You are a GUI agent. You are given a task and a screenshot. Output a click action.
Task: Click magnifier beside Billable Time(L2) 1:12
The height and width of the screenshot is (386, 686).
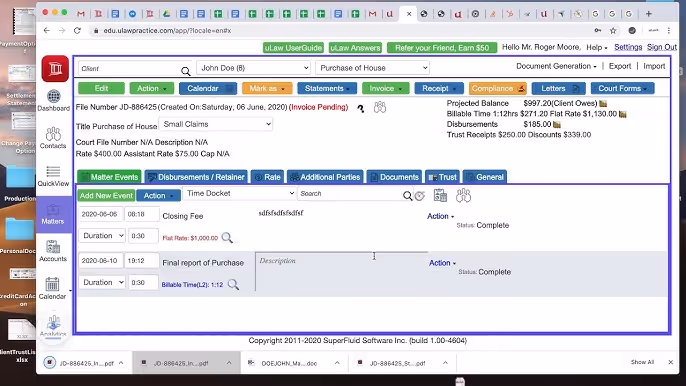[x=233, y=284]
